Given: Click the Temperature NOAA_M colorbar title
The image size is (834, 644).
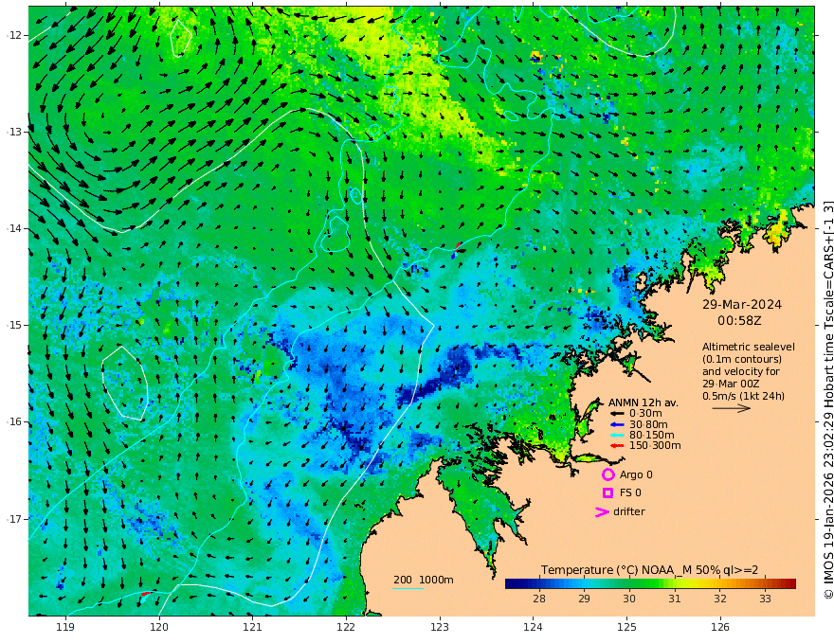Looking at the screenshot, I should [x=649, y=570].
